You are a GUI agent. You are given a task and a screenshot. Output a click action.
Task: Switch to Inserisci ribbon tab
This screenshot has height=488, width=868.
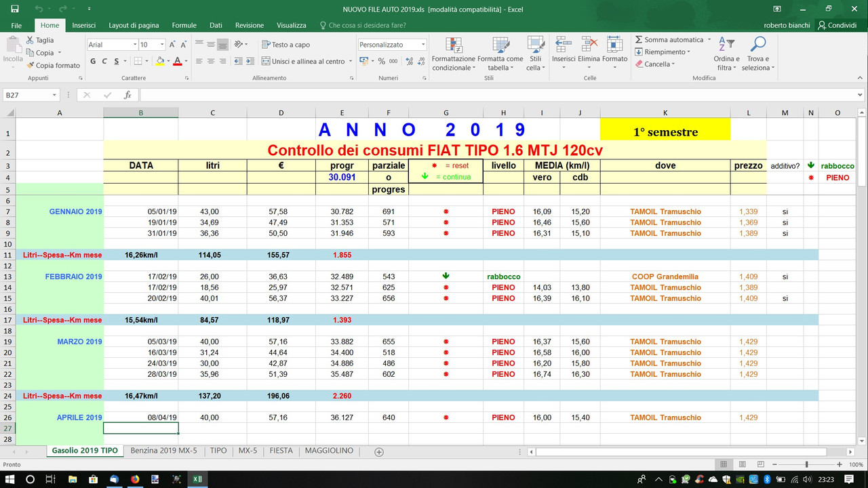point(83,25)
